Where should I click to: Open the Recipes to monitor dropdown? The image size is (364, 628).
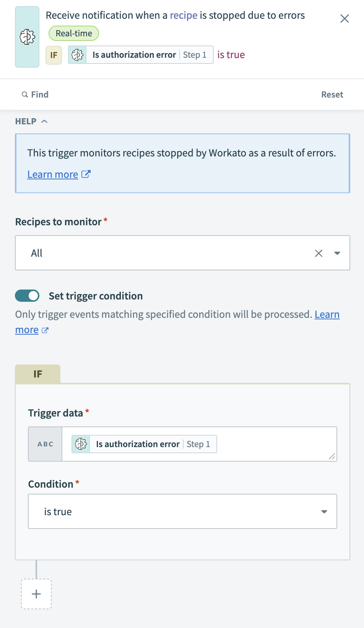tap(337, 253)
